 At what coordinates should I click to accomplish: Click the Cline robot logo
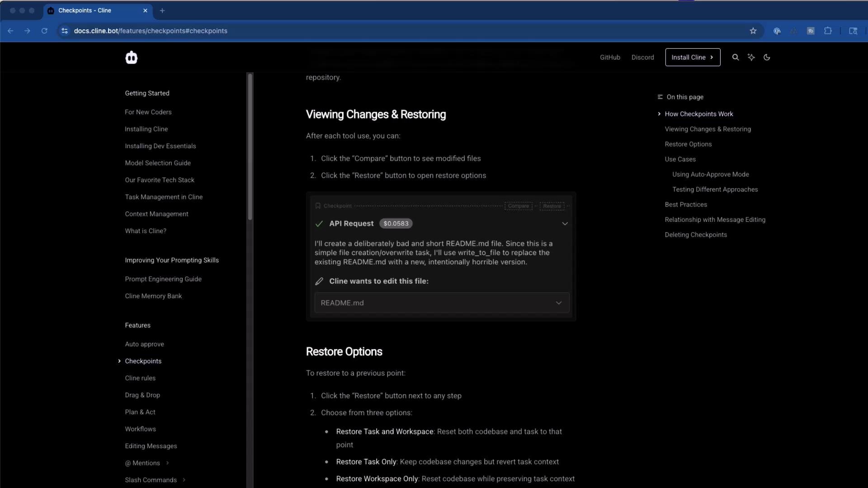(131, 57)
